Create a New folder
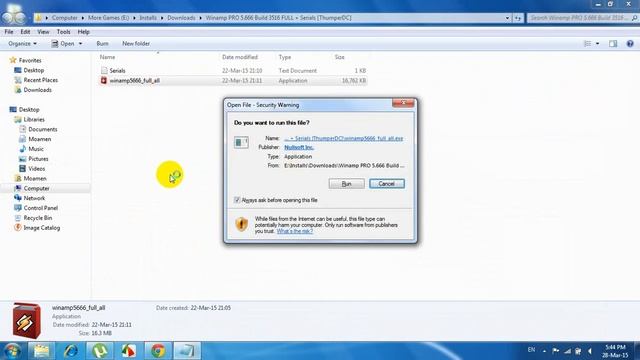The image size is (640, 360). (x=136, y=44)
